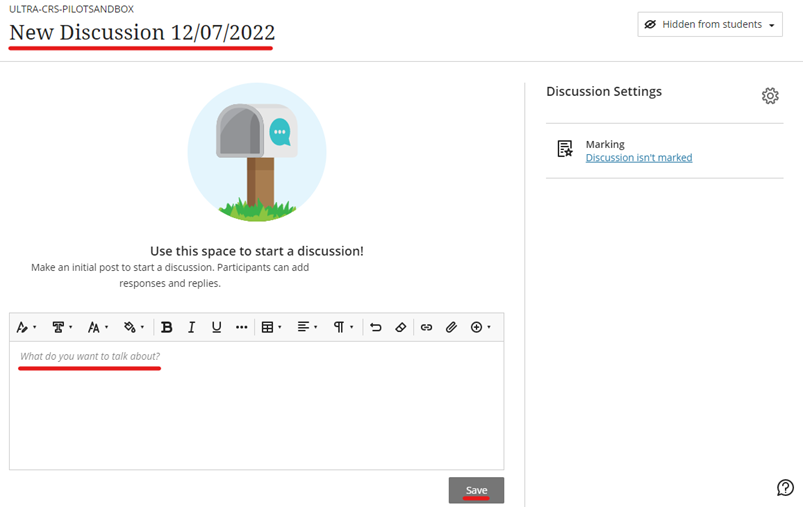Undo the last edit
The width and height of the screenshot is (803, 507).
tap(376, 327)
